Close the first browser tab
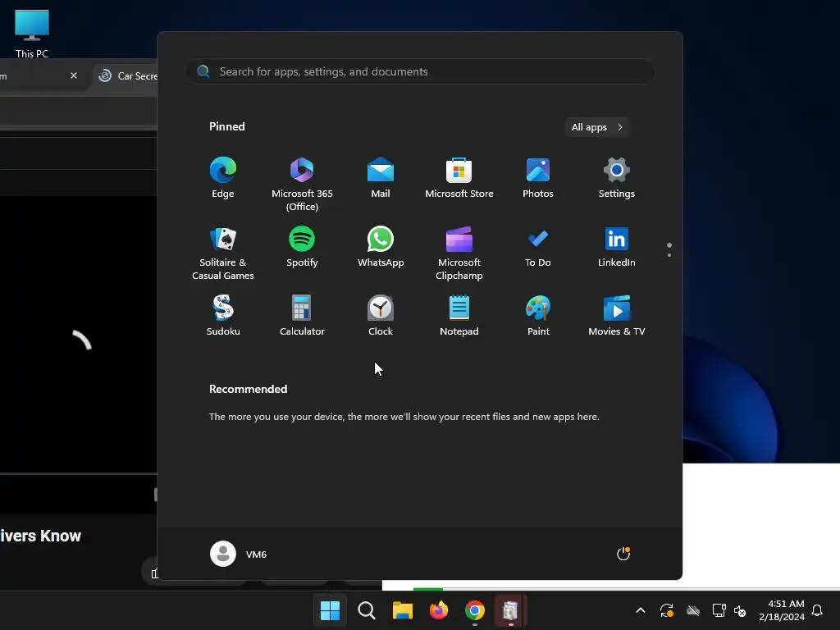 point(74,75)
